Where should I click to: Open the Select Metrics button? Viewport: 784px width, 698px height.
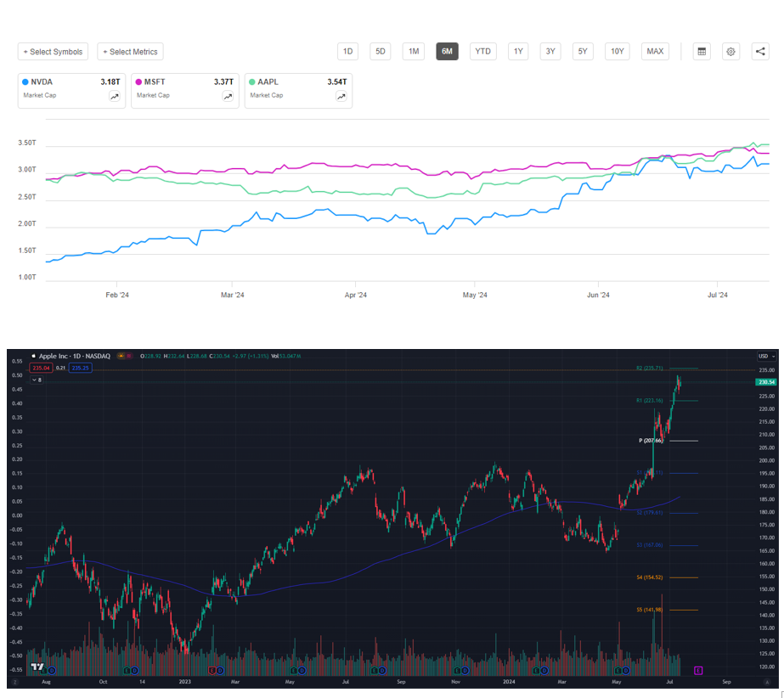point(130,52)
